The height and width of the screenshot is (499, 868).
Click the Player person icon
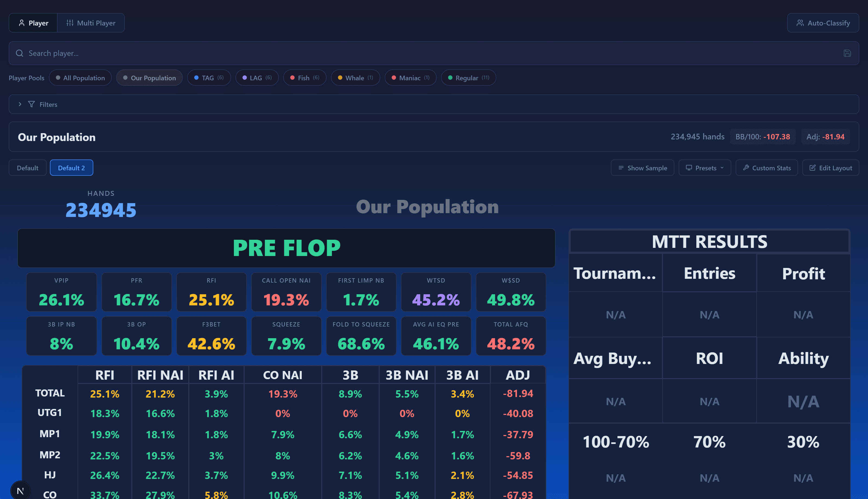click(x=22, y=23)
